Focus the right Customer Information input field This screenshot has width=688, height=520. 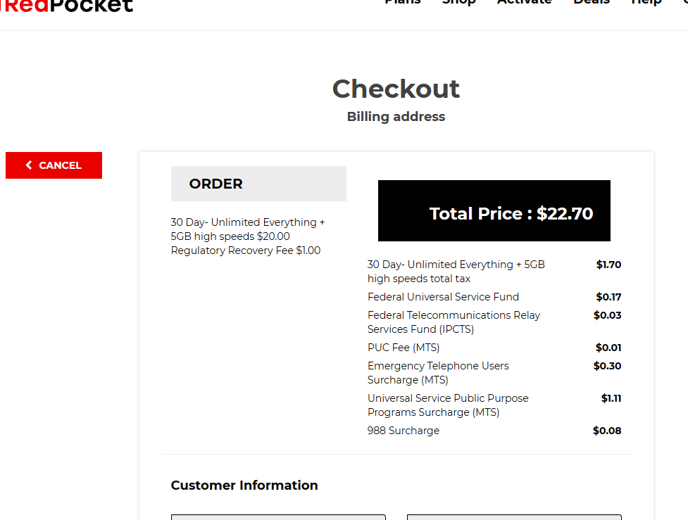click(514, 516)
